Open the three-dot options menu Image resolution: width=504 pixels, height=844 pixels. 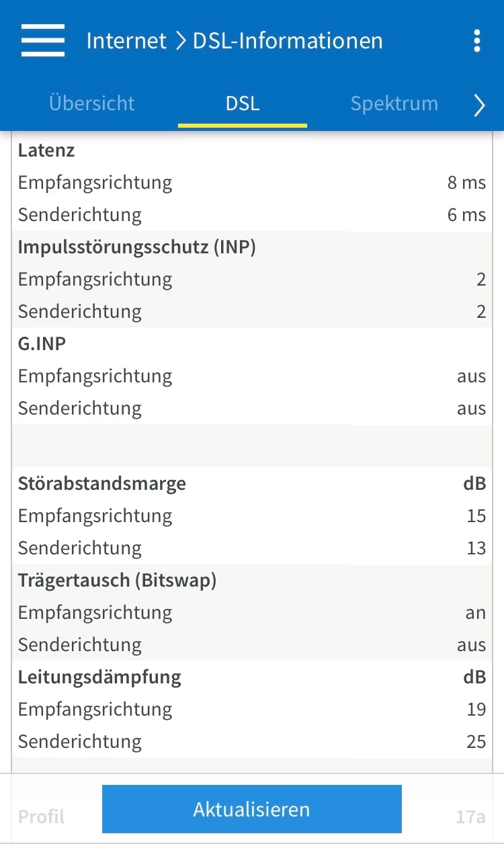[476, 40]
